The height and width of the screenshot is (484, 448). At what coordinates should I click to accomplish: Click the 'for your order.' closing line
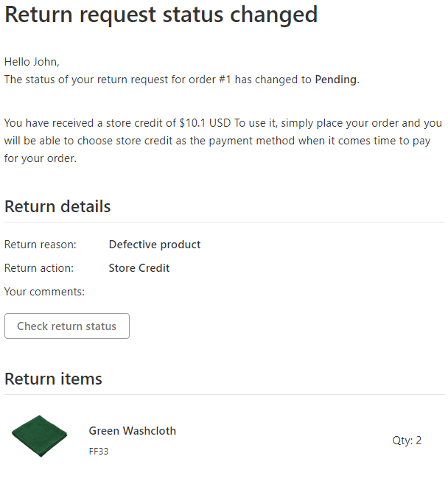[41, 158]
